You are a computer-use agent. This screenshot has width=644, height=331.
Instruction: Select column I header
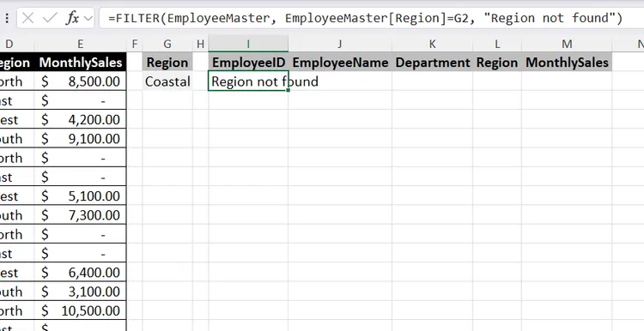[248, 44]
